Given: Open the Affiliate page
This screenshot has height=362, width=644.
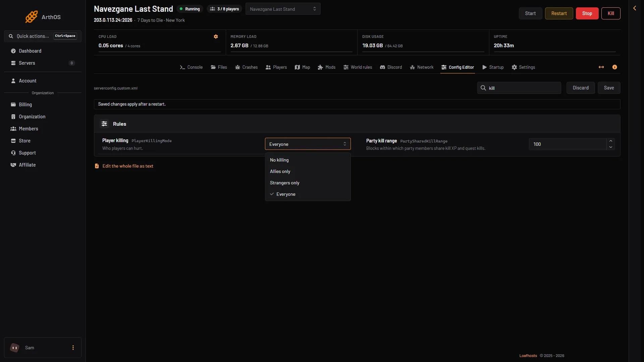Looking at the screenshot, I should (x=43, y=165).
